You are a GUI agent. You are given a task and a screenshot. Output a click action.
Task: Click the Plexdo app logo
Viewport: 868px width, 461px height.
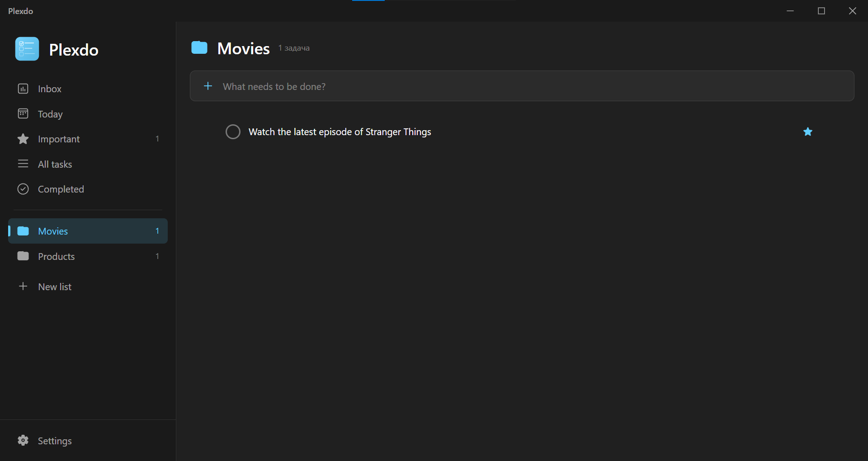pos(26,49)
